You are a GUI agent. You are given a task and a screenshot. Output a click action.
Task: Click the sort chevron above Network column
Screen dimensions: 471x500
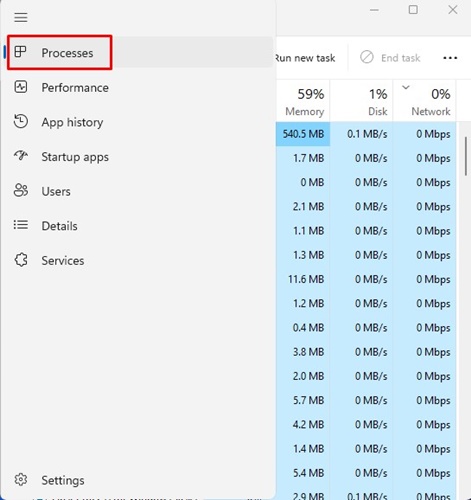click(x=406, y=88)
